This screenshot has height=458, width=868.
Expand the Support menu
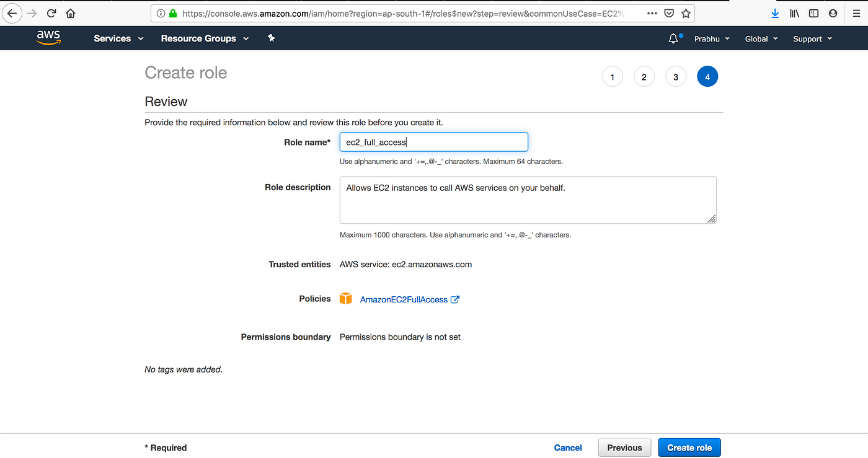pos(812,38)
